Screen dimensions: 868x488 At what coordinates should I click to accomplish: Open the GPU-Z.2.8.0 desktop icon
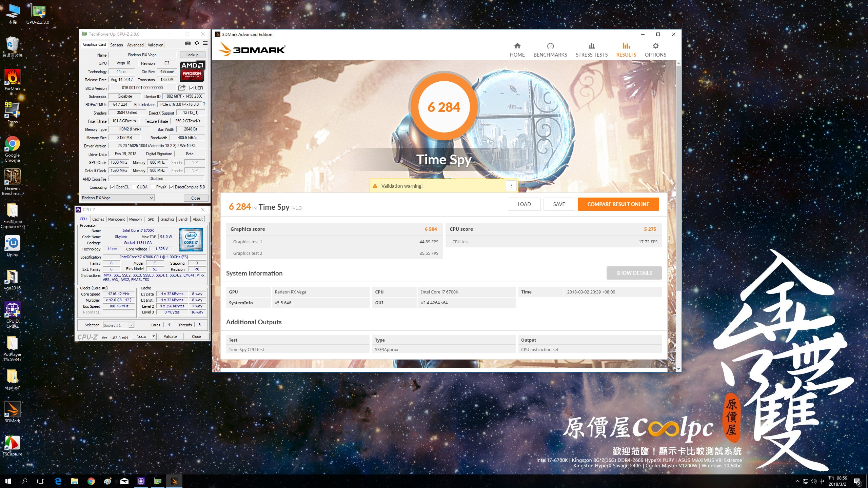point(38,14)
